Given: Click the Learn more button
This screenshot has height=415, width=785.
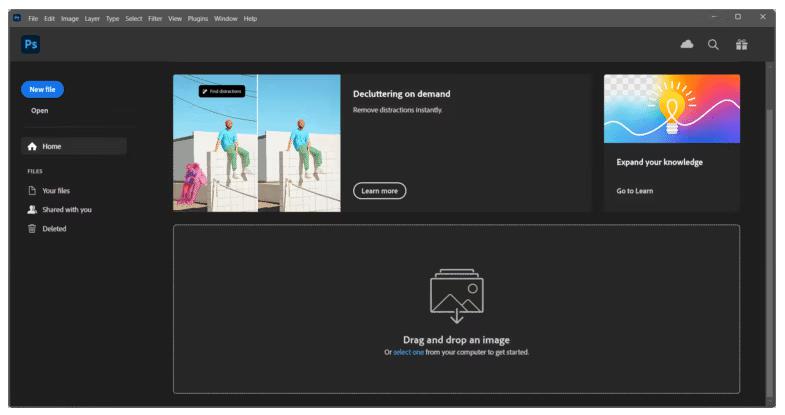Looking at the screenshot, I should click(379, 190).
